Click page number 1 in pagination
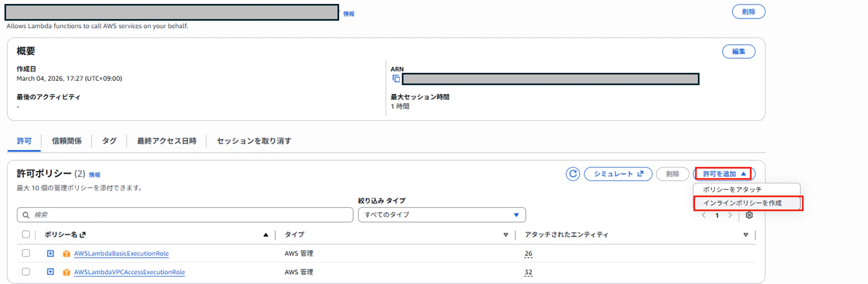This screenshot has width=868, height=284. 717,215
